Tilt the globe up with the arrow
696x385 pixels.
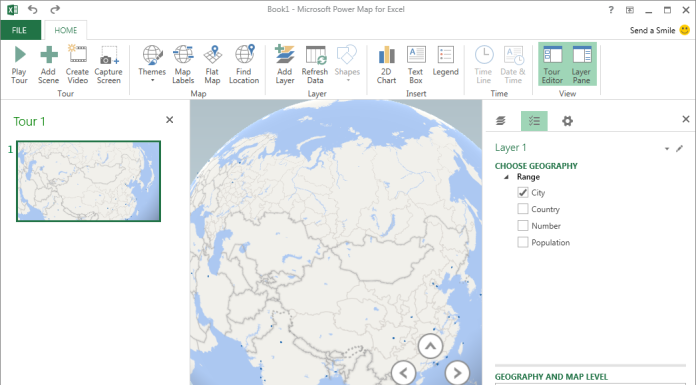[430, 346]
